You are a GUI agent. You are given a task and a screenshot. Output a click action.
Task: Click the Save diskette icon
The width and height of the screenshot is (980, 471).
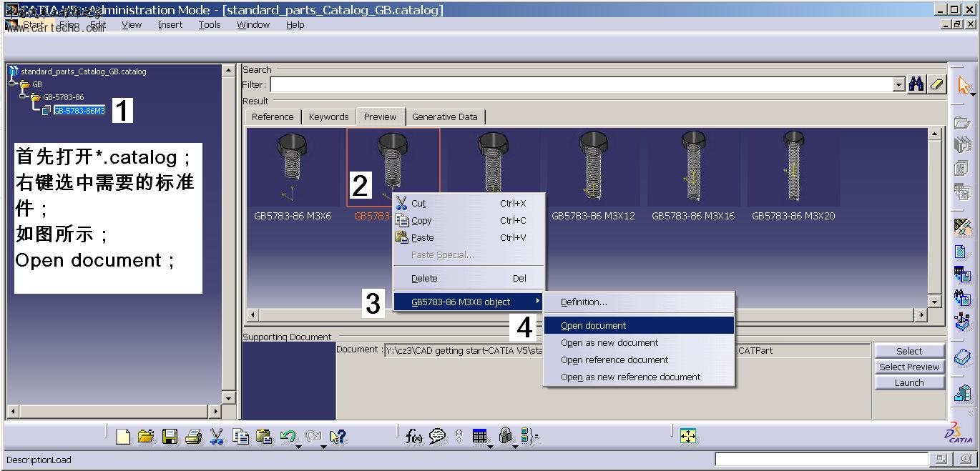(x=170, y=436)
